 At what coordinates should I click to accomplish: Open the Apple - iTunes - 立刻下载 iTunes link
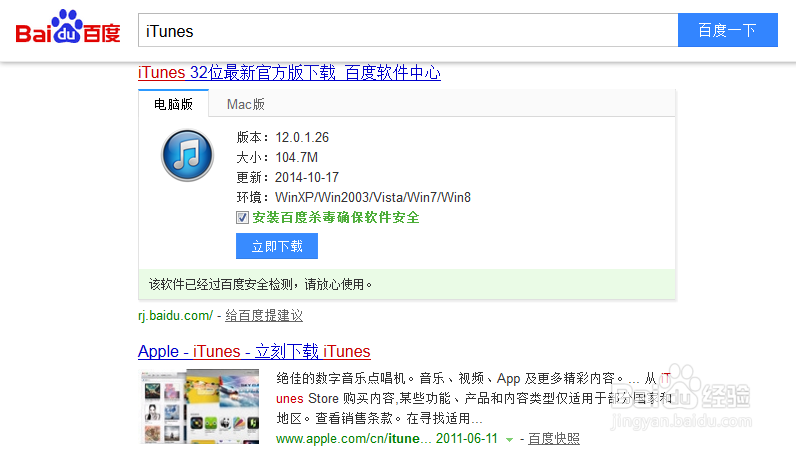tap(254, 351)
